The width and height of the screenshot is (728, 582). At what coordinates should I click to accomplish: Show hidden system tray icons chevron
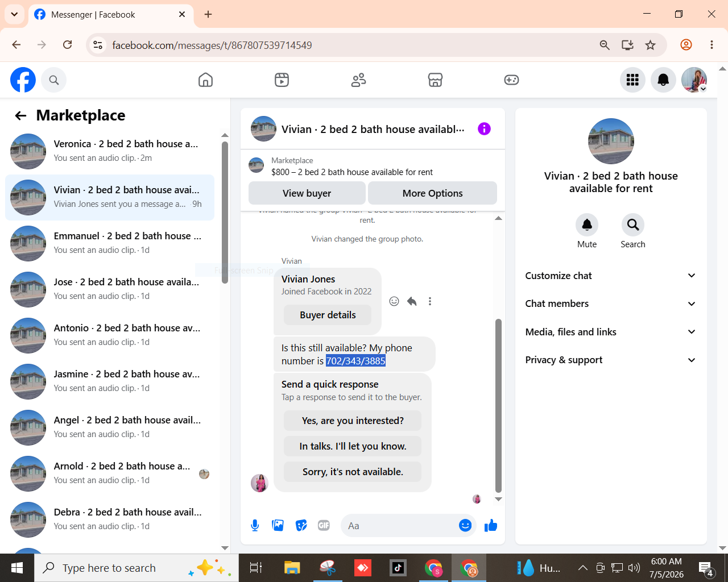tap(582, 568)
